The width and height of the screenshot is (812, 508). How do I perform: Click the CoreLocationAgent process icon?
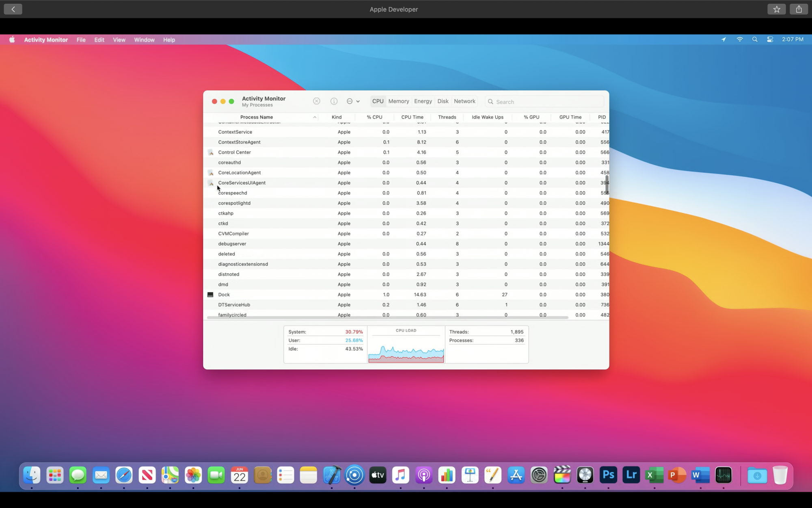coord(210,173)
